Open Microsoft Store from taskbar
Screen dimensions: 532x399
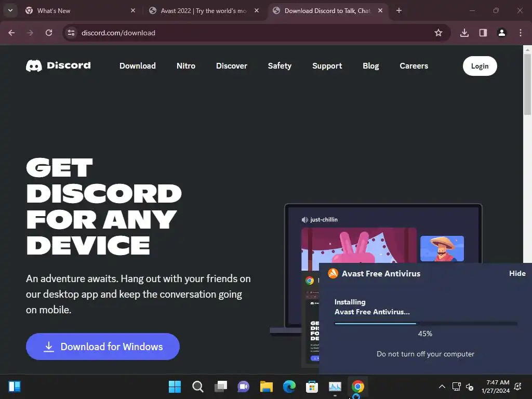(312, 387)
